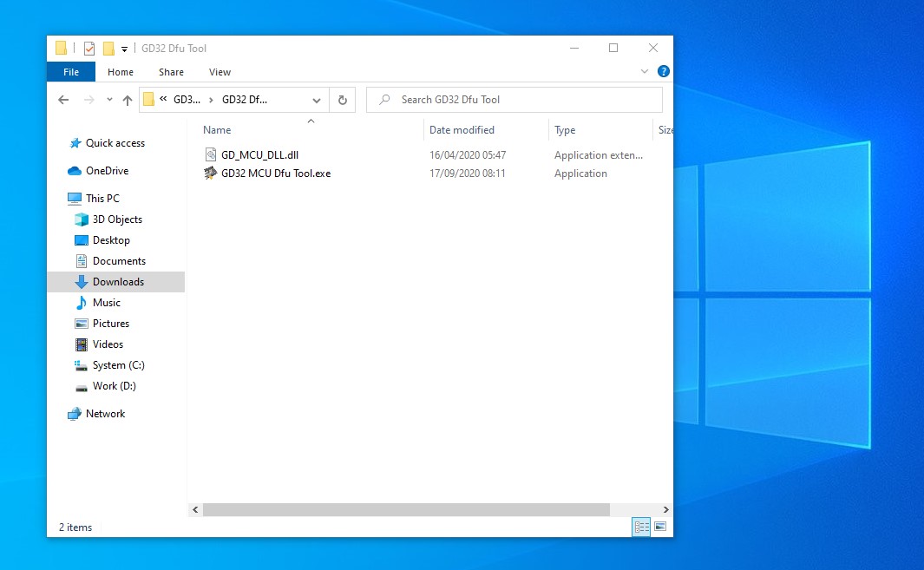Go up one folder level
Image resolution: width=924 pixels, height=570 pixels.
coord(128,101)
